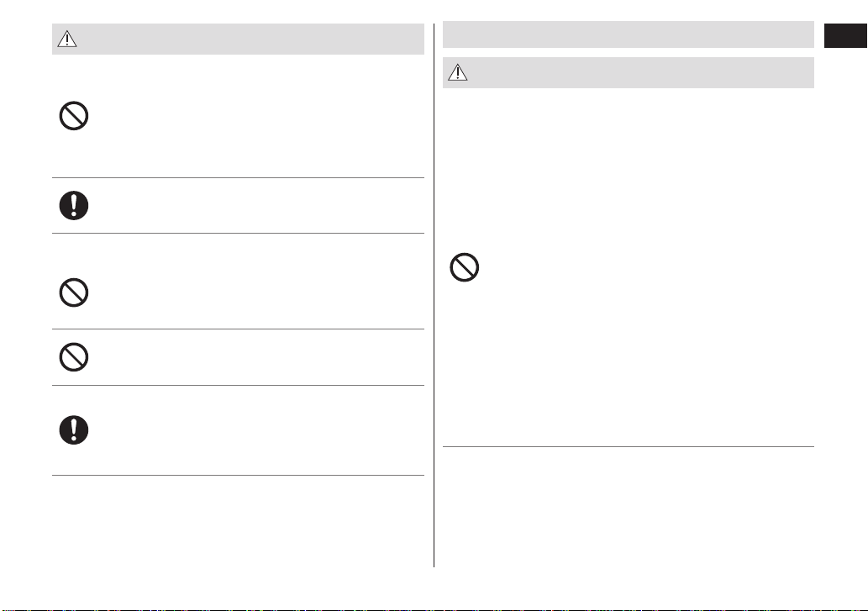The width and height of the screenshot is (868, 611).
Task: Select the prohibition symbol in the right column
Action: pyautogui.click(x=465, y=267)
